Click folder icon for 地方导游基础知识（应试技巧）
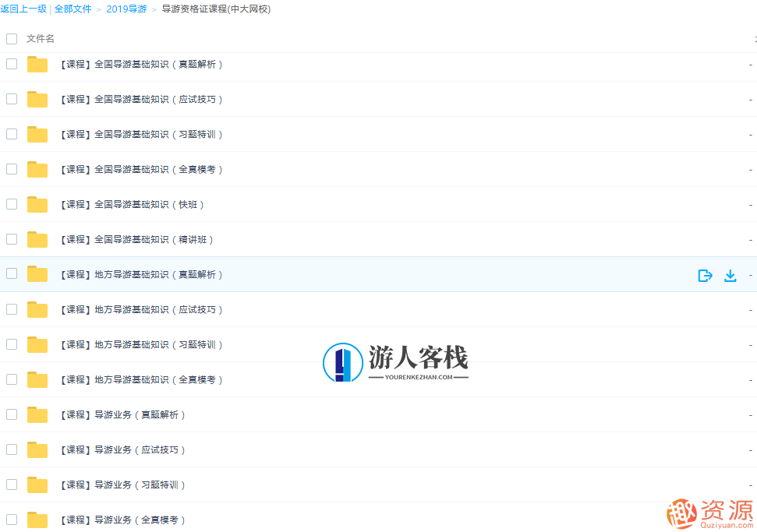The image size is (757, 532). coord(37,309)
